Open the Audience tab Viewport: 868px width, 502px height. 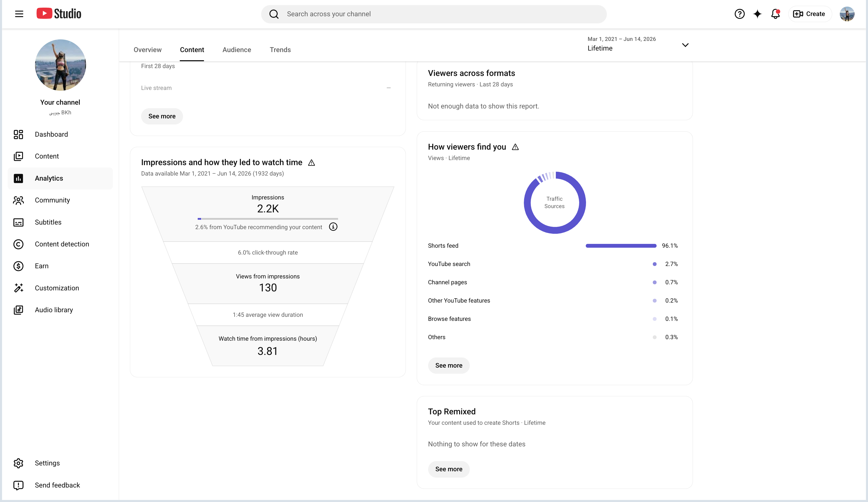click(237, 50)
